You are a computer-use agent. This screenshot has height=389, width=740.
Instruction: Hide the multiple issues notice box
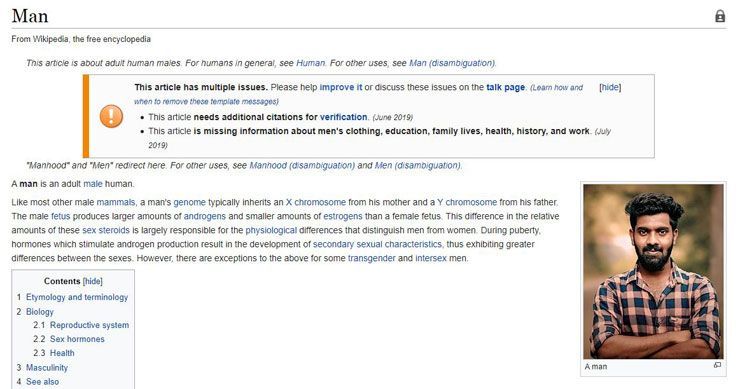(610, 87)
